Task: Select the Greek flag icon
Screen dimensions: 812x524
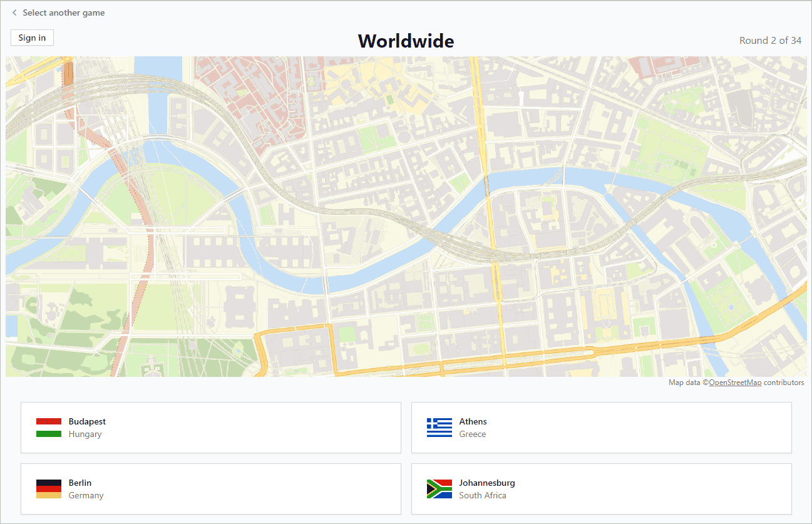Action: tap(439, 428)
